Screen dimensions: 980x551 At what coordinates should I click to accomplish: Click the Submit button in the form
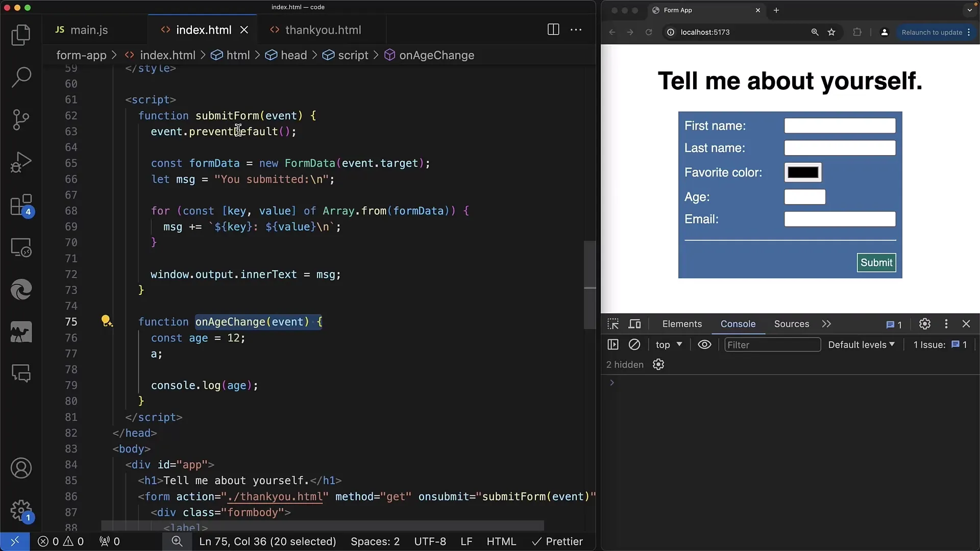[876, 262]
